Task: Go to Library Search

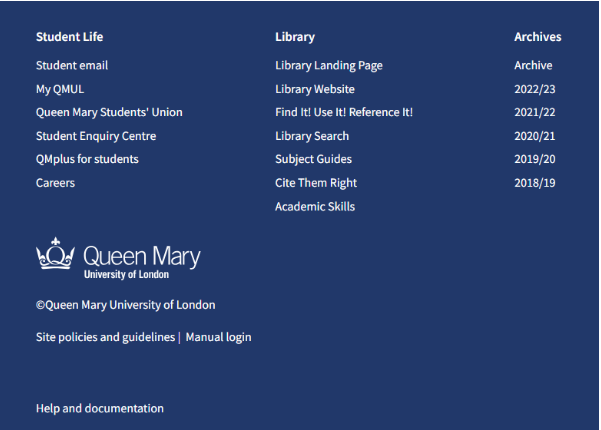Action: click(312, 136)
